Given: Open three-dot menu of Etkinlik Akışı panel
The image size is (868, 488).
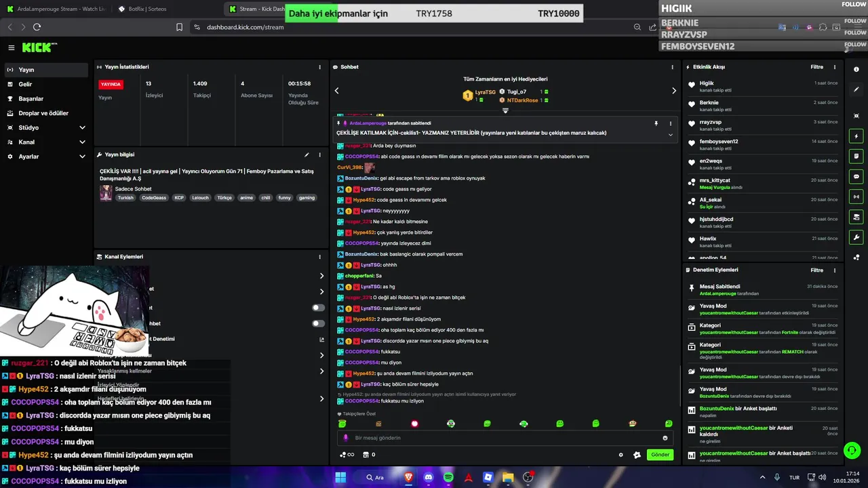Looking at the screenshot, I should pos(835,67).
